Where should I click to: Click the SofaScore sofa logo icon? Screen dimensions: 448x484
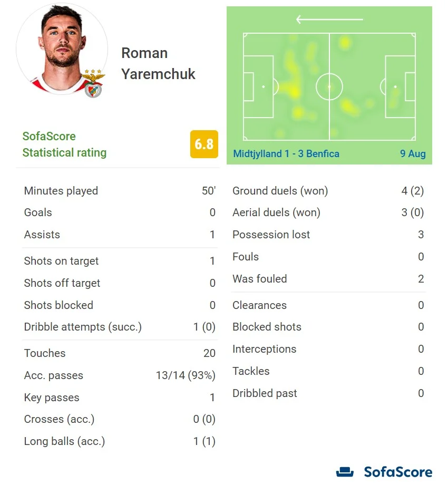tap(345, 472)
